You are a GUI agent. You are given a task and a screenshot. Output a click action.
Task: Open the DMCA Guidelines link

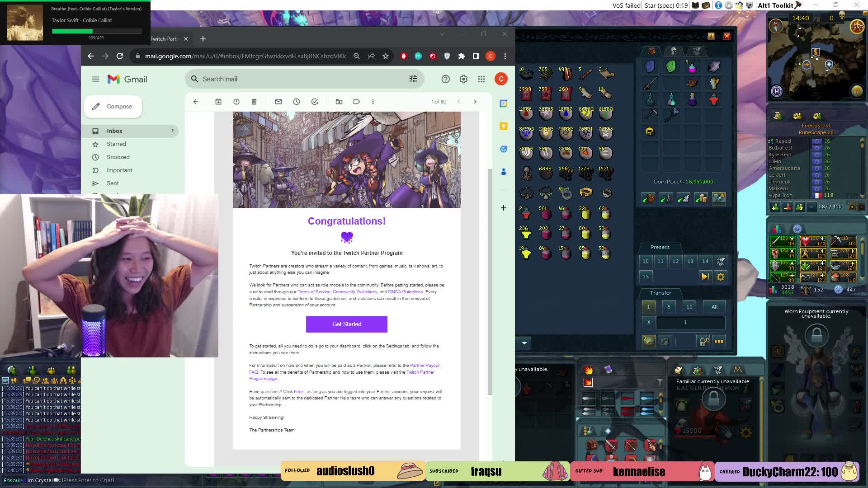(x=406, y=292)
